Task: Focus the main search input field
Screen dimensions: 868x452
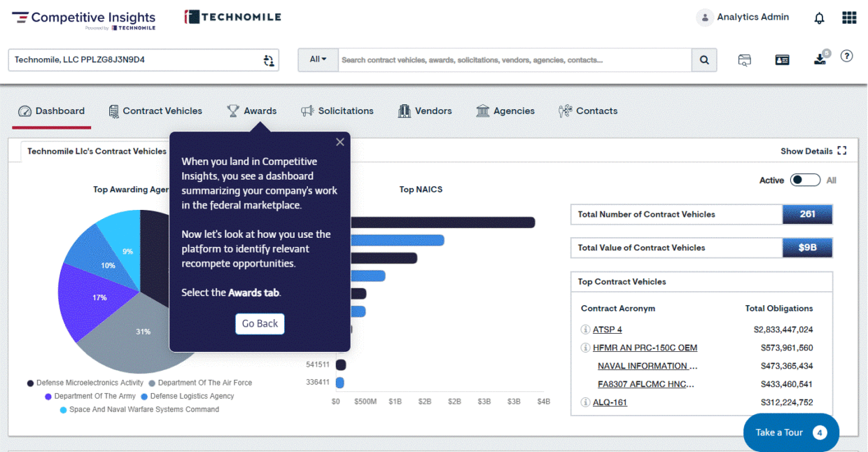Action: (515, 60)
